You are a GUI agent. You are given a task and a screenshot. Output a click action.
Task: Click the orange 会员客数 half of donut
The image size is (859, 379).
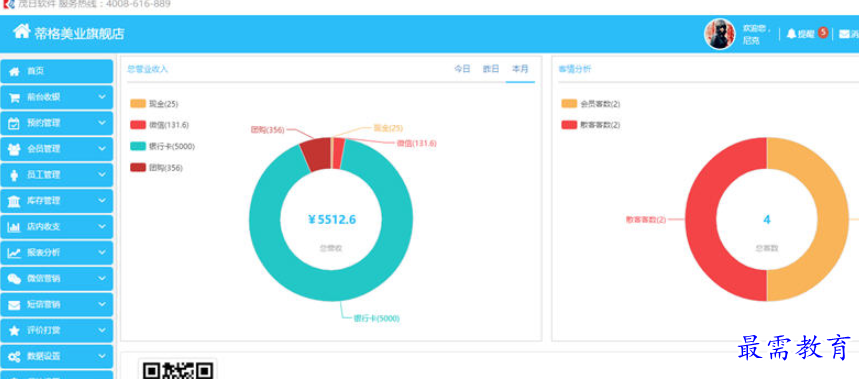pyautogui.click(x=832, y=219)
